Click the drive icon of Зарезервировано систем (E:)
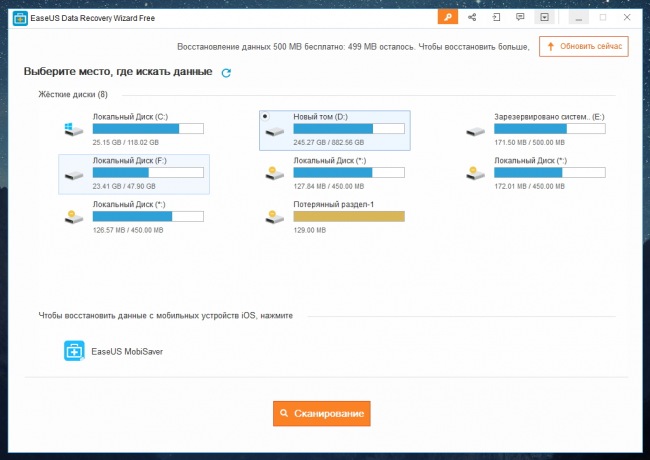The width and height of the screenshot is (650, 460). (x=475, y=131)
